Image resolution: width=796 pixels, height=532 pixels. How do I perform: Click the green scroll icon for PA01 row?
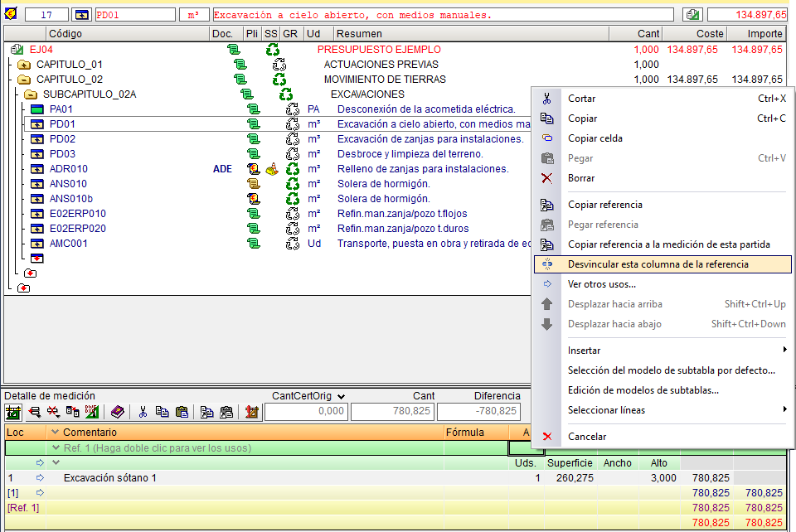(x=253, y=109)
